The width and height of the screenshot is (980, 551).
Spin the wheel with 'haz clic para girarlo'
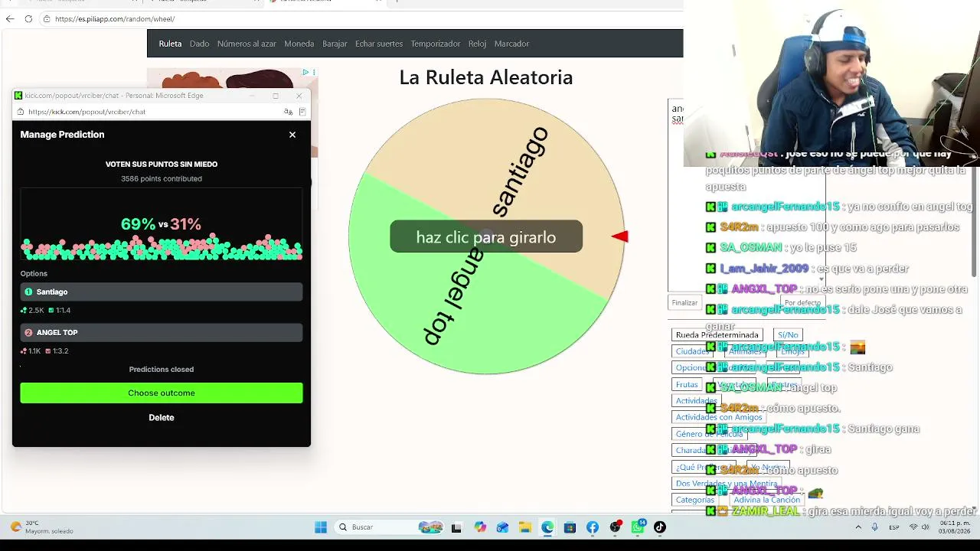[486, 237]
